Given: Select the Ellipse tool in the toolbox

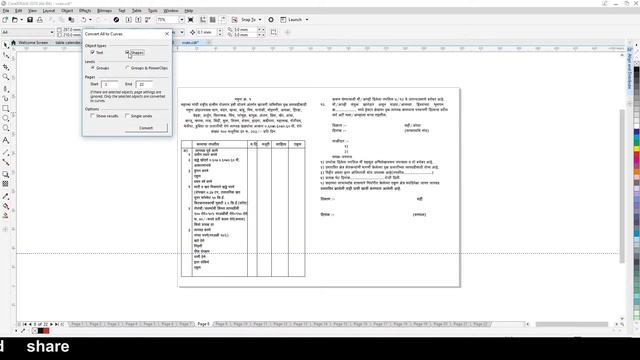Looking at the screenshot, I should point(6,118).
